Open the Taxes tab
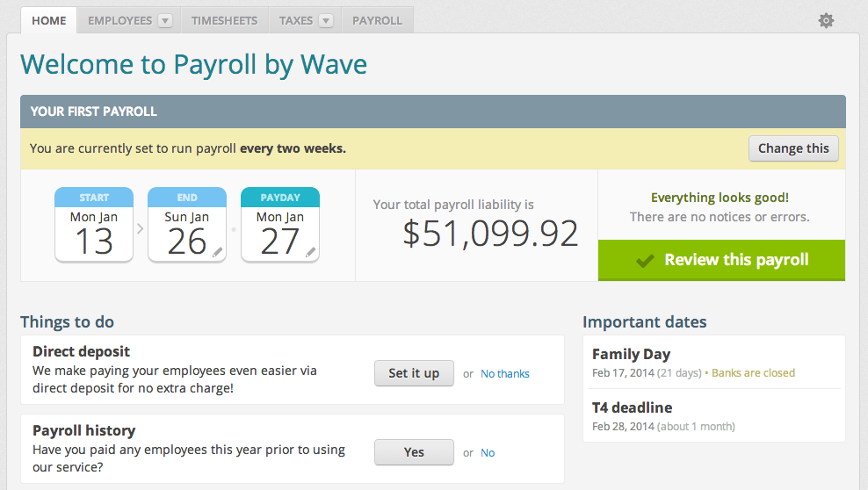868x490 pixels. point(296,20)
